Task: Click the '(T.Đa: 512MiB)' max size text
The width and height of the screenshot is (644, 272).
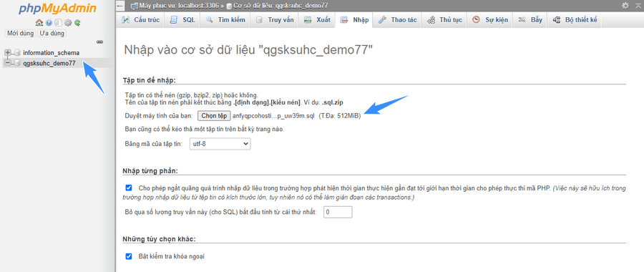Action: [340, 116]
